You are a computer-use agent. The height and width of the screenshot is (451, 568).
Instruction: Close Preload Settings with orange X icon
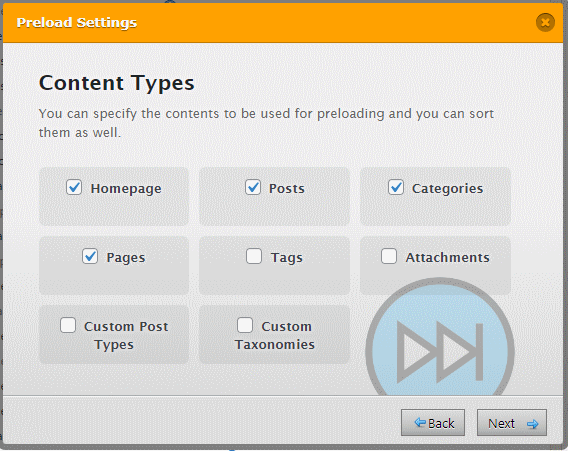(x=545, y=22)
